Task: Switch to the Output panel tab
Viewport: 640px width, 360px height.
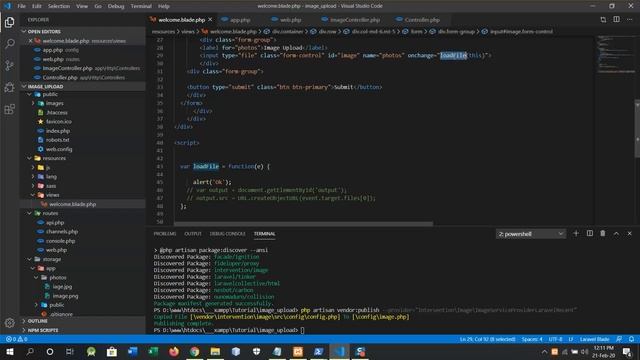Action: click(193, 234)
